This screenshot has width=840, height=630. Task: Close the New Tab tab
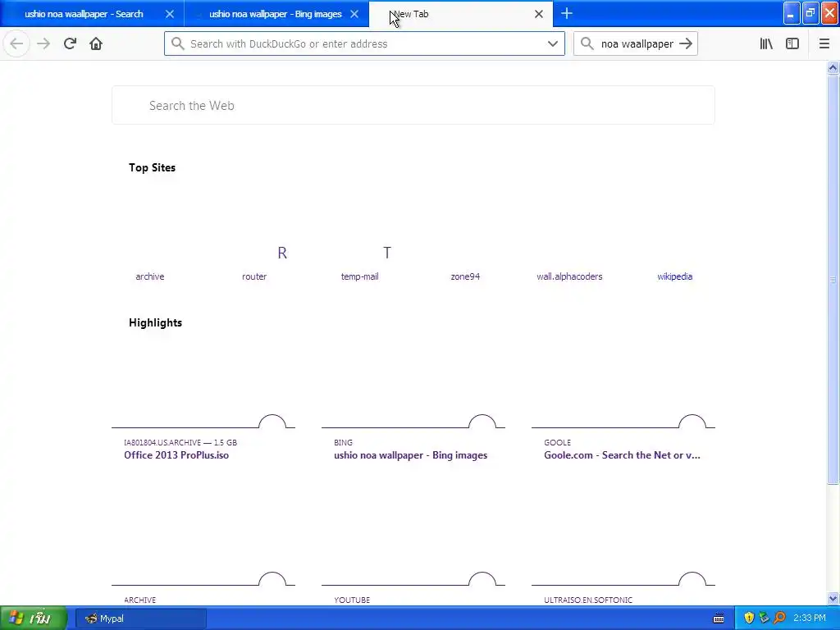tap(539, 14)
